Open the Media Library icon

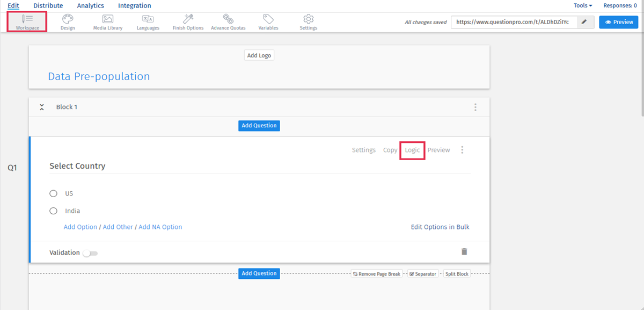click(107, 19)
